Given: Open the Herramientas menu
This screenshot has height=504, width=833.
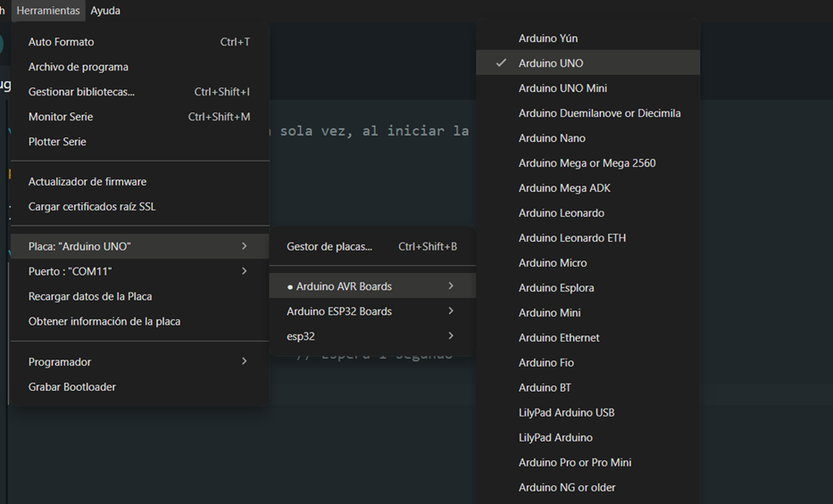Looking at the screenshot, I should tap(48, 11).
